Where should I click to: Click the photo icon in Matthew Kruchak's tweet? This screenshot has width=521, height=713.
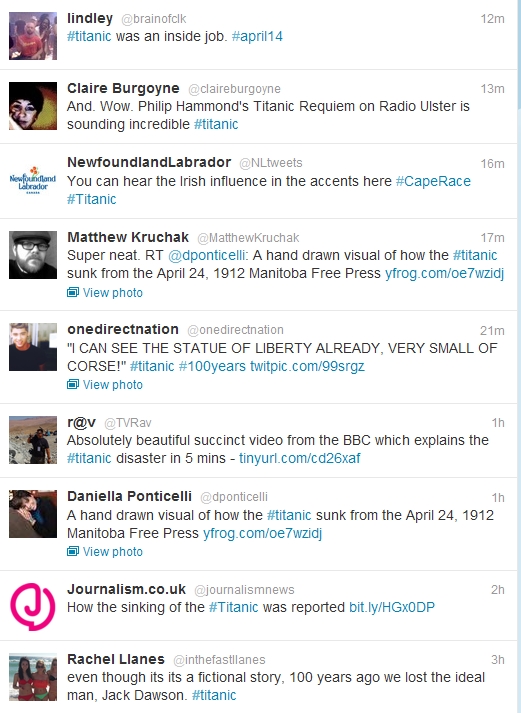pos(73,292)
